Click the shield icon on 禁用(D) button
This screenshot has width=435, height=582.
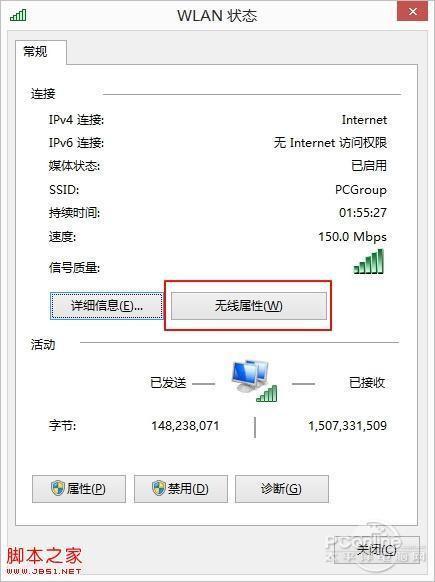pyautogui.click(x=159, y=488)
